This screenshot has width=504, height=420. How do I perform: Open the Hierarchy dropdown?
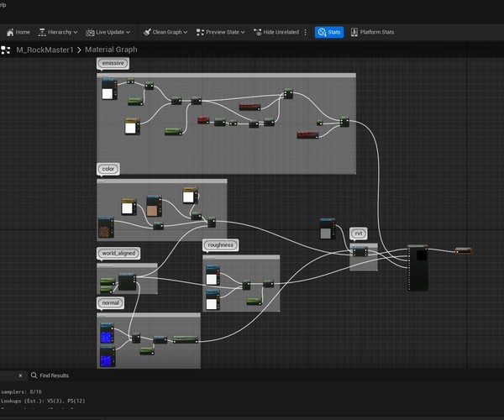click(58, 32)
